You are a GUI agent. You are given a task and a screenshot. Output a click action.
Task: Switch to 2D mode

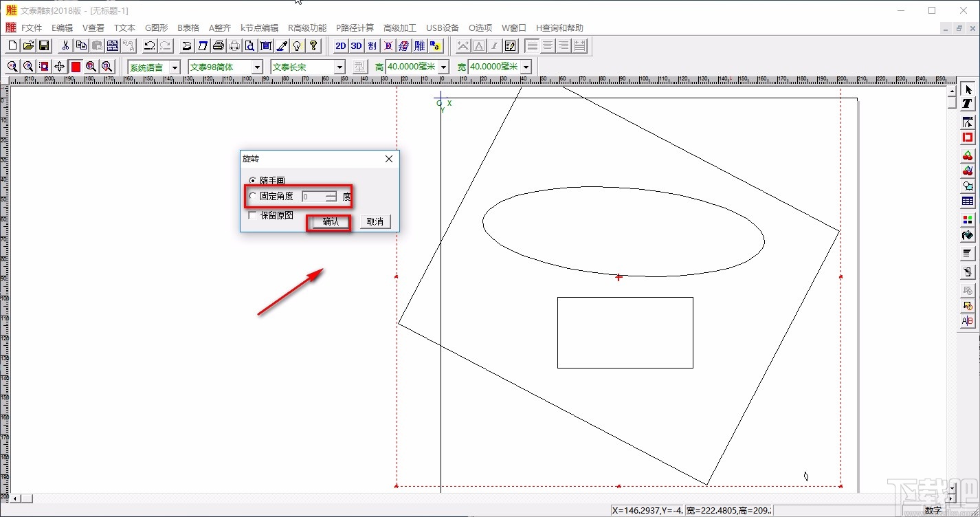pos(340,46)
